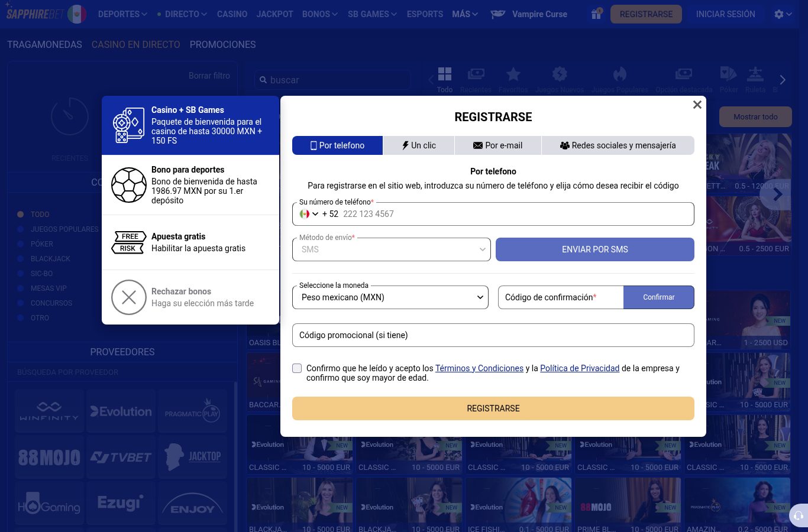Open the Política de Privacidad link

pos(580,368)
